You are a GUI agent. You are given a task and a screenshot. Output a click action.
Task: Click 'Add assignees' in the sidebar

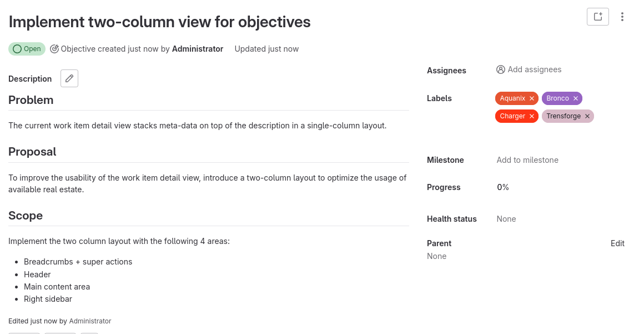point(535,69)
